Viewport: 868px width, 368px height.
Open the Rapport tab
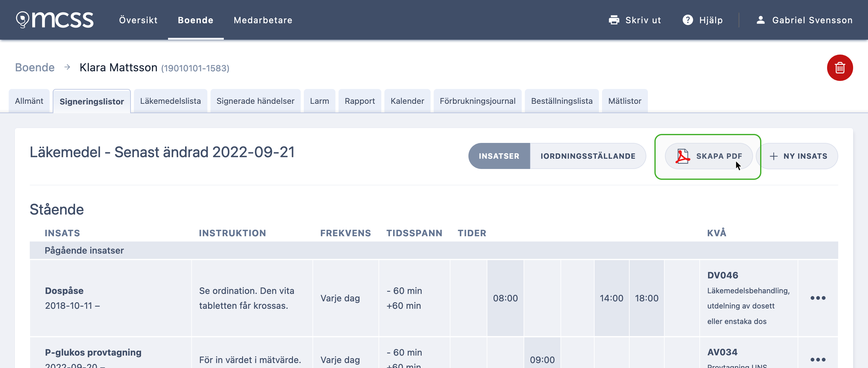[x=360, y=101]
